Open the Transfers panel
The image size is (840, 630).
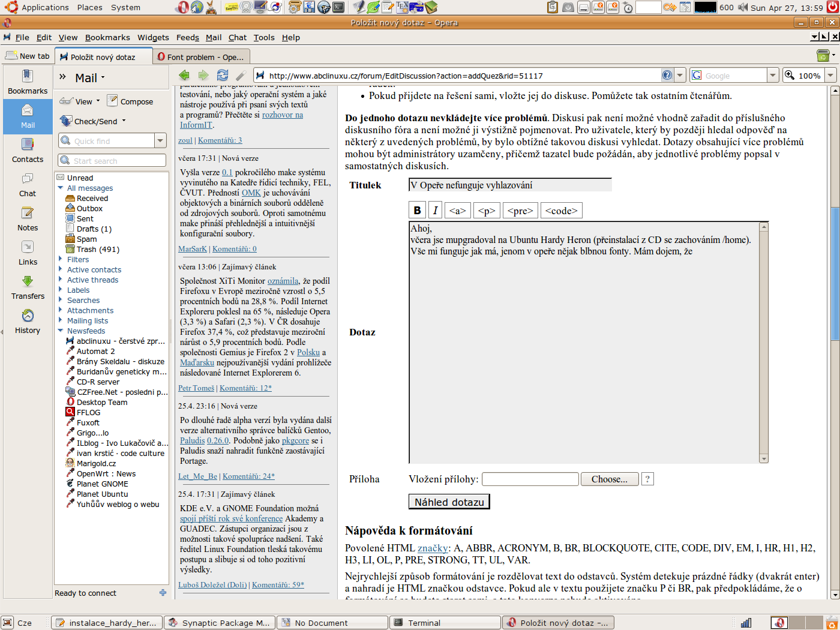pos(28,287)
